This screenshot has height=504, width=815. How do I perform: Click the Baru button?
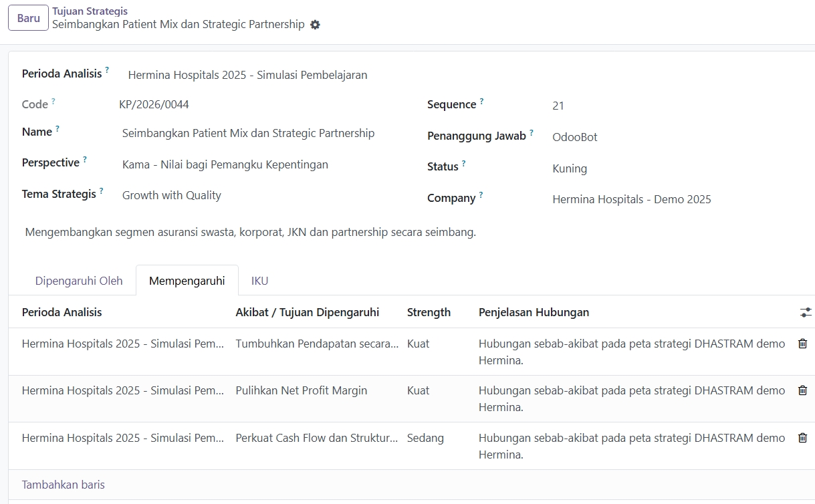click(28, 18)
